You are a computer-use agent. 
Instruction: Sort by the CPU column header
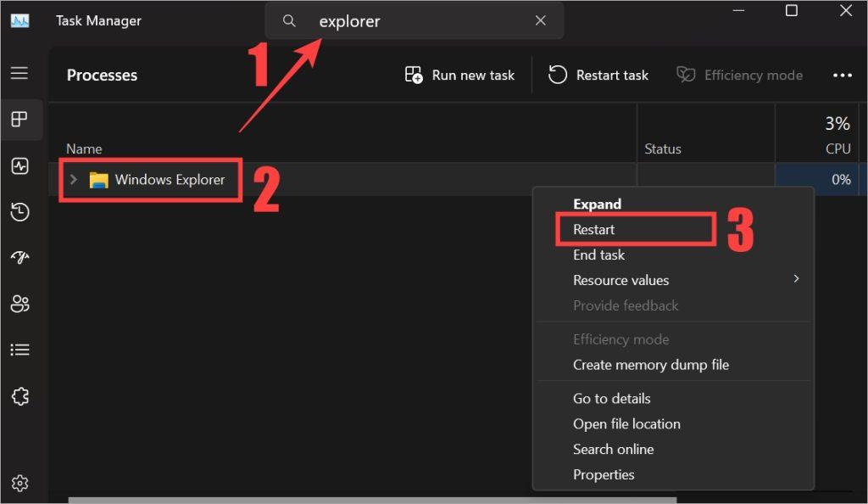[x=838, y=149]
